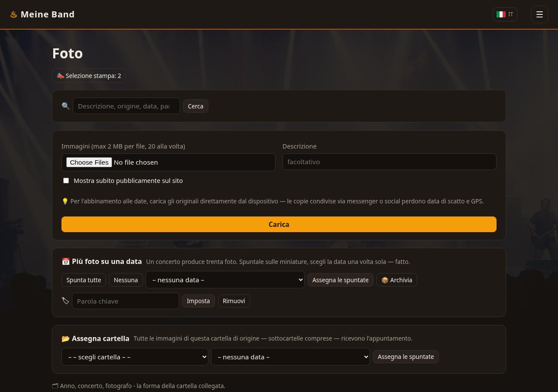Screen dimensions: 558x392
Task: Click Imposta to set the keyword
Action: pyautogui.click(x=198, y=301)
